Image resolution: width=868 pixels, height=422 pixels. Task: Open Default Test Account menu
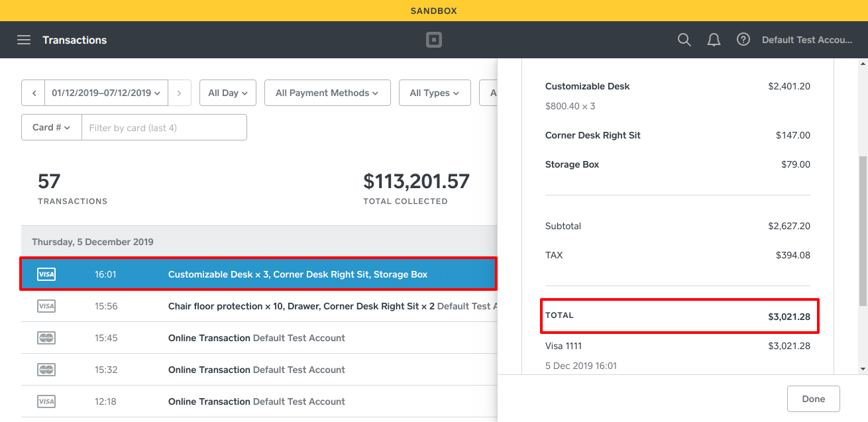806,40
